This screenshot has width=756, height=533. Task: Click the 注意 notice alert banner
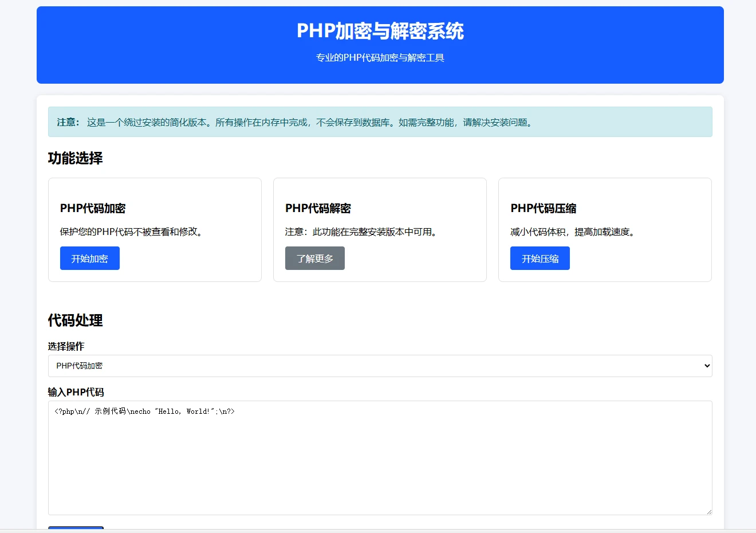pos(379,122)
